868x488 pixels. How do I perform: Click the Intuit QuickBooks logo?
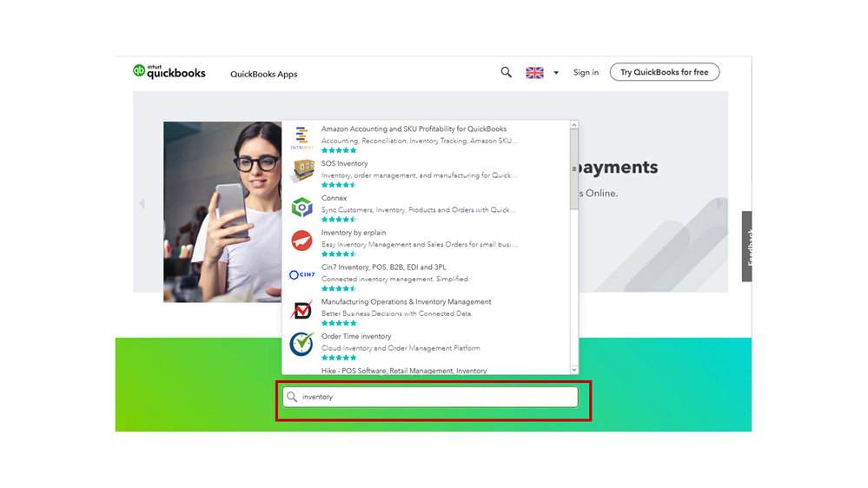point(169,72)
